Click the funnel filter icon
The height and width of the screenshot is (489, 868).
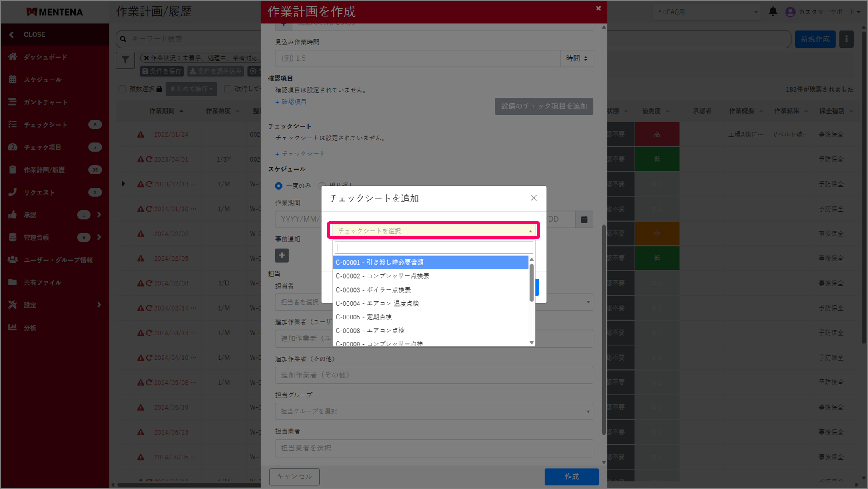(125, 60)
